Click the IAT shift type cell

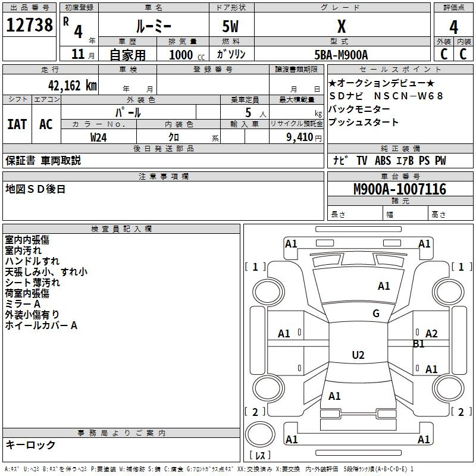[x=17, y=124]
